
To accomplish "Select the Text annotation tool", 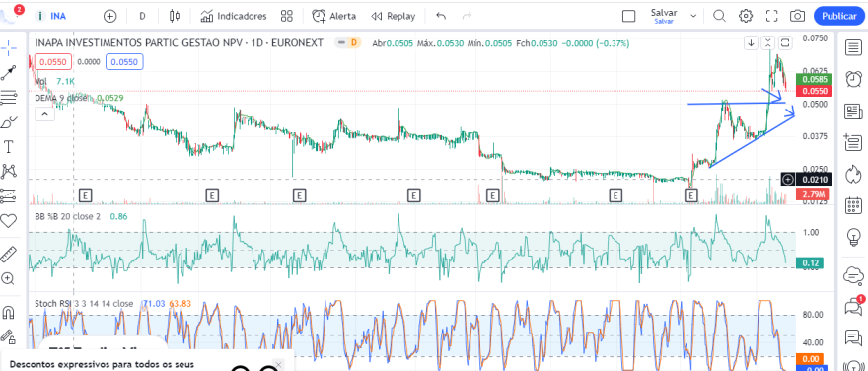I will point(8,147).
